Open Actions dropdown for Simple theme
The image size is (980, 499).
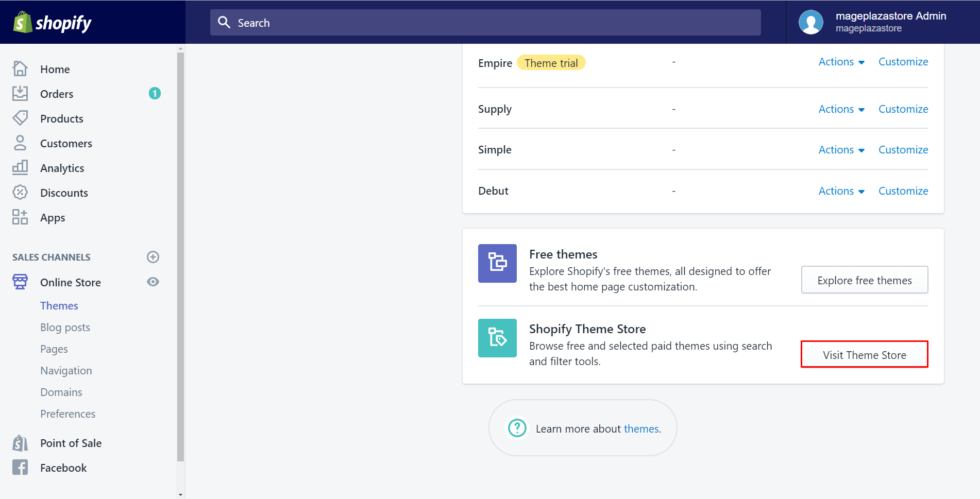pyautogui.click(x=841, y=150)
